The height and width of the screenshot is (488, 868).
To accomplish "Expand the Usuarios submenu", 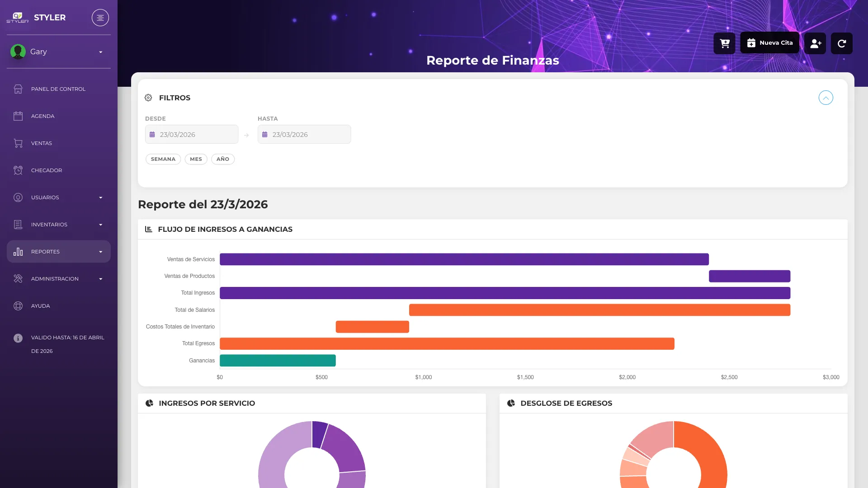I will pos(59,197).
